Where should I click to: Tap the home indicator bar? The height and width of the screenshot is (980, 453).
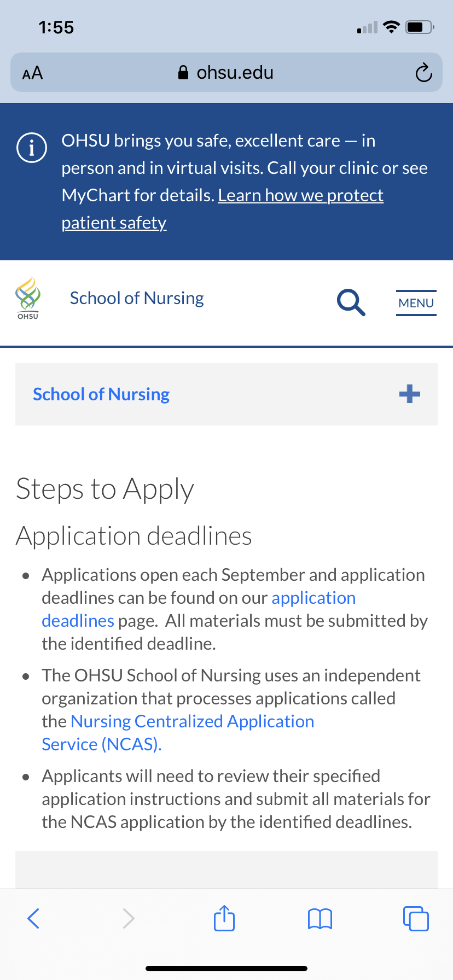pos(226,968)
